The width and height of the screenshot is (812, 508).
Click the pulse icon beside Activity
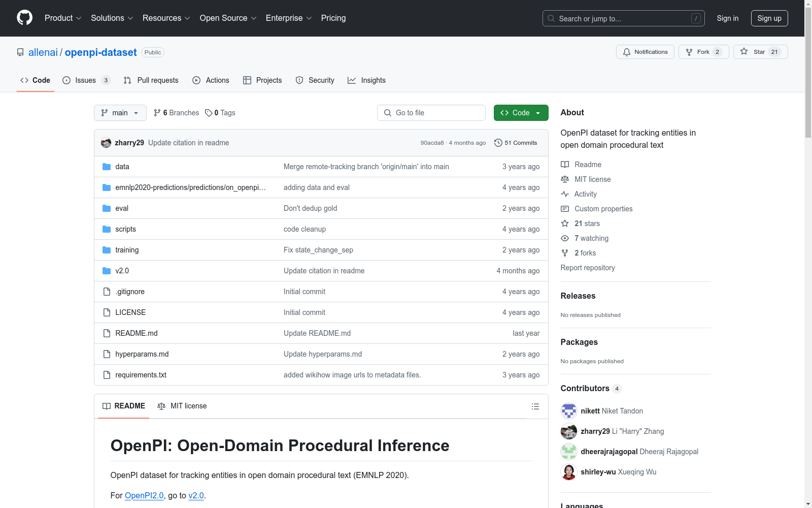565,194
